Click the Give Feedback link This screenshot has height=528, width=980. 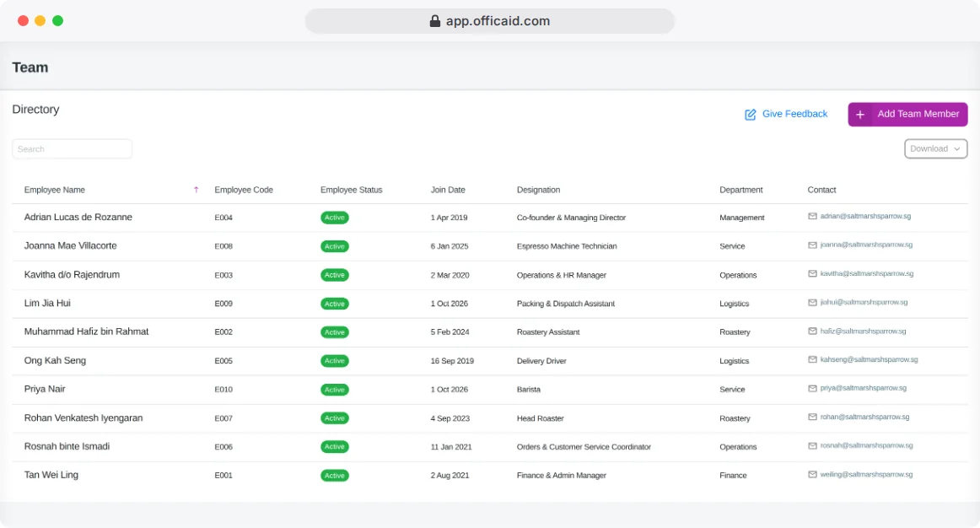786,114
